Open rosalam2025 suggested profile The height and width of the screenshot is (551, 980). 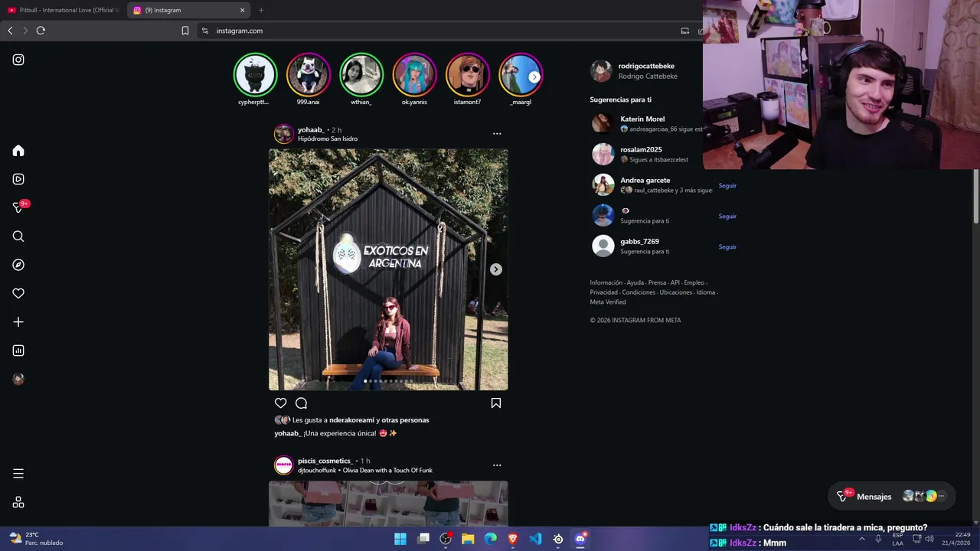tap(641, 150)
